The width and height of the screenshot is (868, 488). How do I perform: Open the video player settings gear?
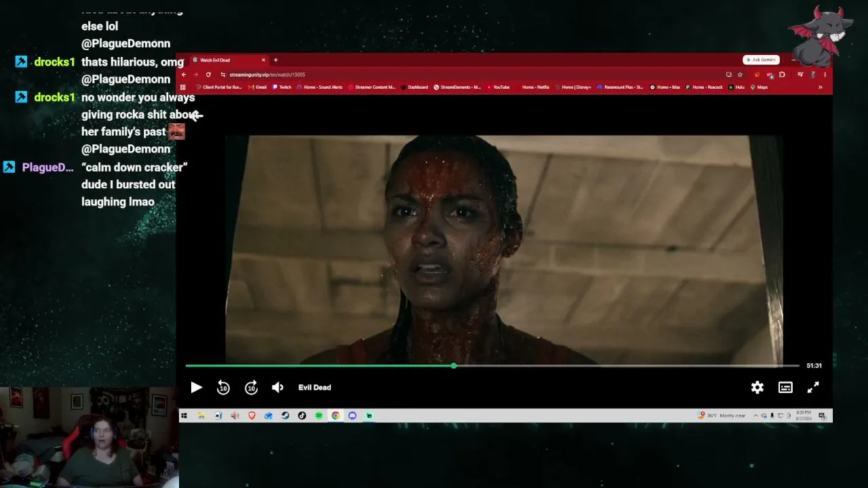[757, 388]
